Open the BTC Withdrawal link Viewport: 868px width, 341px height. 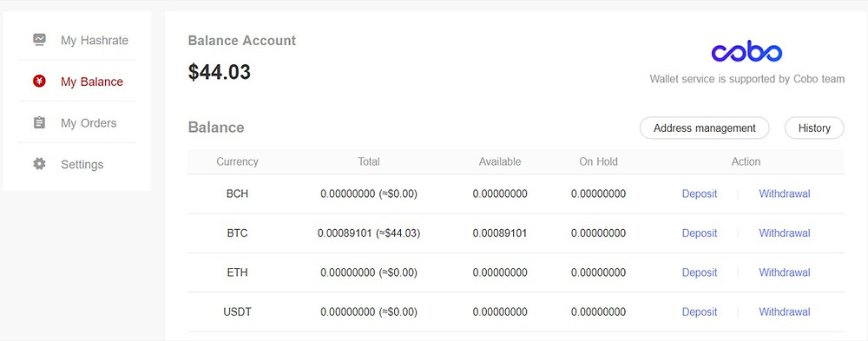tap(785, 233)
